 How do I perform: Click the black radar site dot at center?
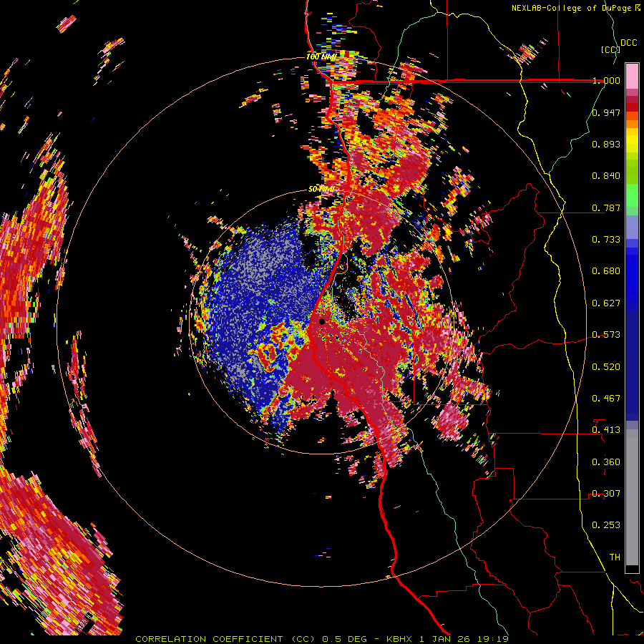[322, 321]
